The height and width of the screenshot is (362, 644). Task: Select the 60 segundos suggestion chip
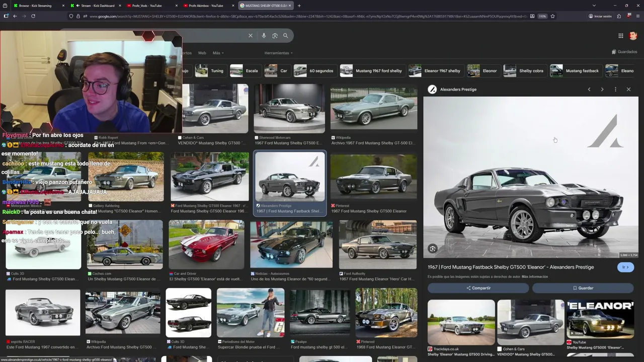click(x=314, y=71)
